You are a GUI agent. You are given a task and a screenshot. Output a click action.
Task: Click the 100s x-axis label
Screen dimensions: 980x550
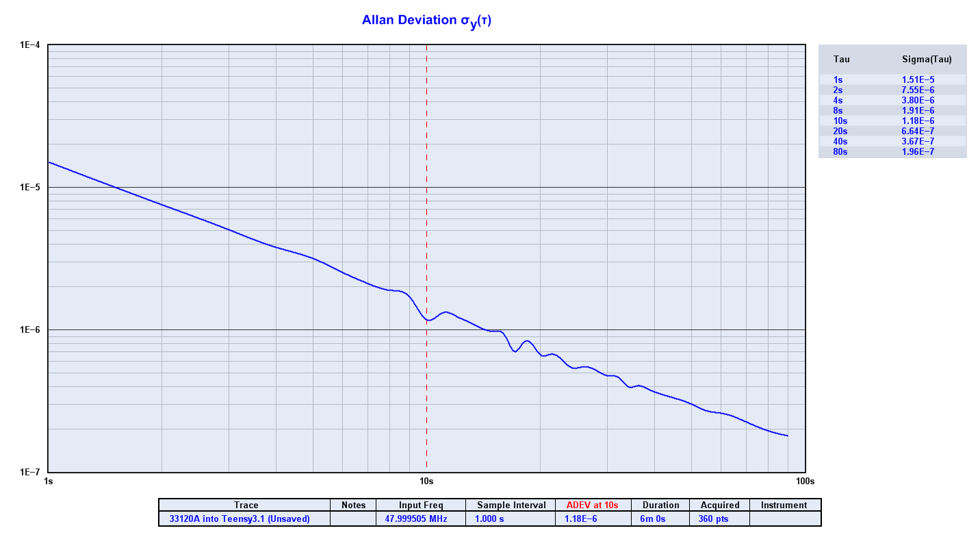pos(805,482)
